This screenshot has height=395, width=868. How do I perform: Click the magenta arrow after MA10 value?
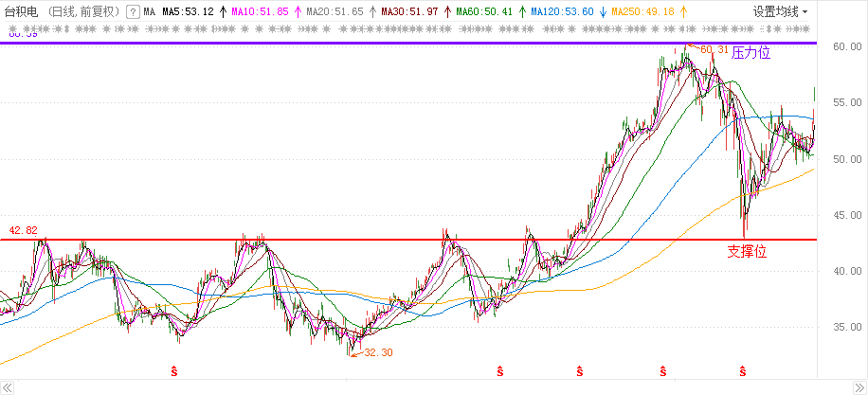[297, 12]
